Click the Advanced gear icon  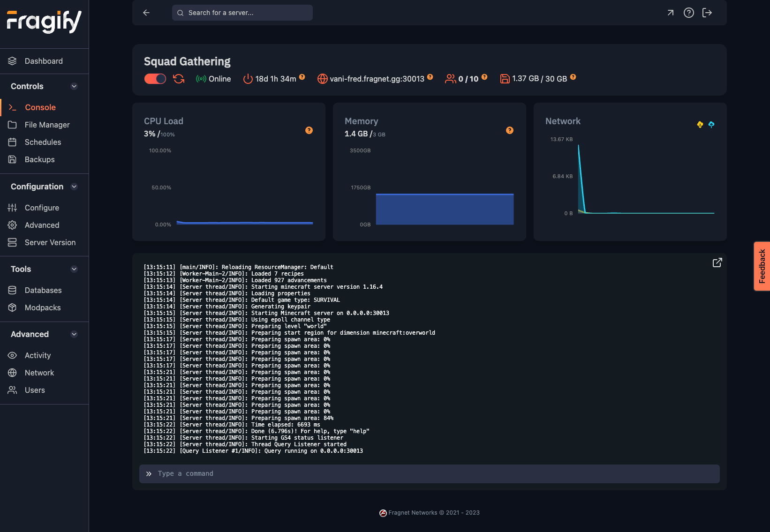[12, 225]
